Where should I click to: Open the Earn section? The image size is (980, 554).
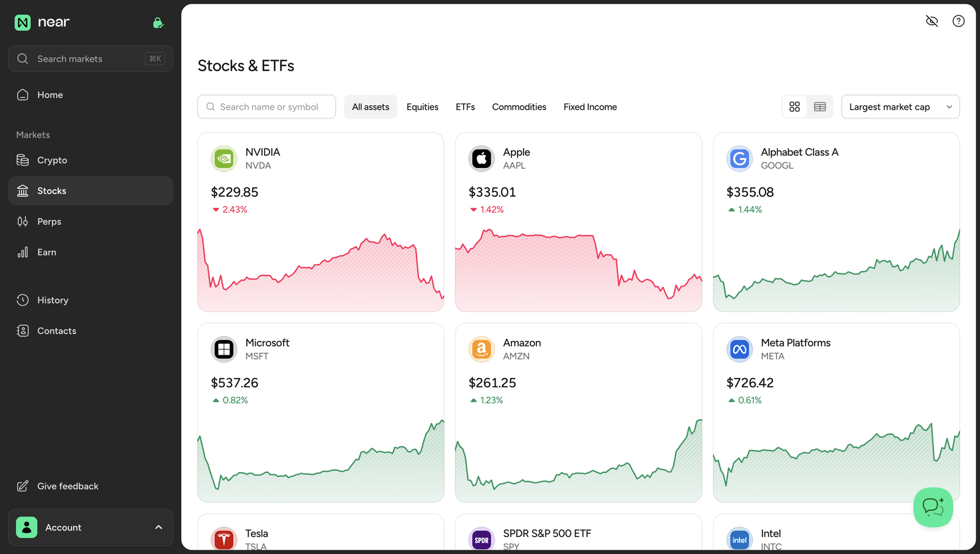[91, 252]
